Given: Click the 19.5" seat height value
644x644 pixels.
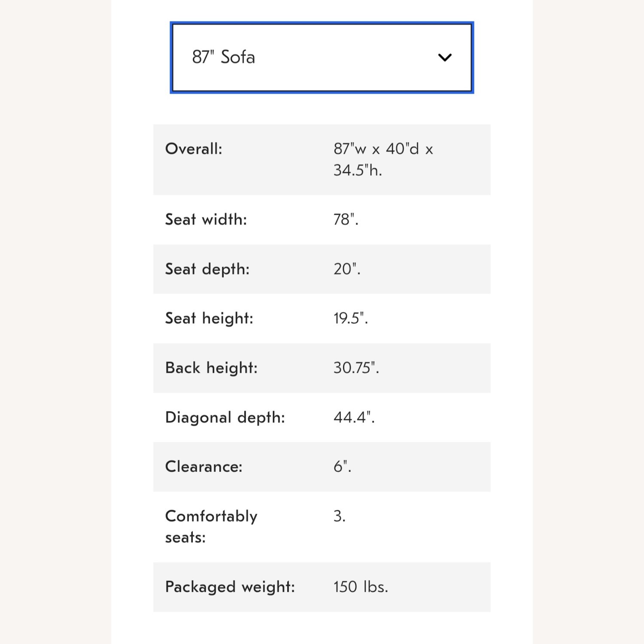Looking at the screenshot, I should pos(351,319).
